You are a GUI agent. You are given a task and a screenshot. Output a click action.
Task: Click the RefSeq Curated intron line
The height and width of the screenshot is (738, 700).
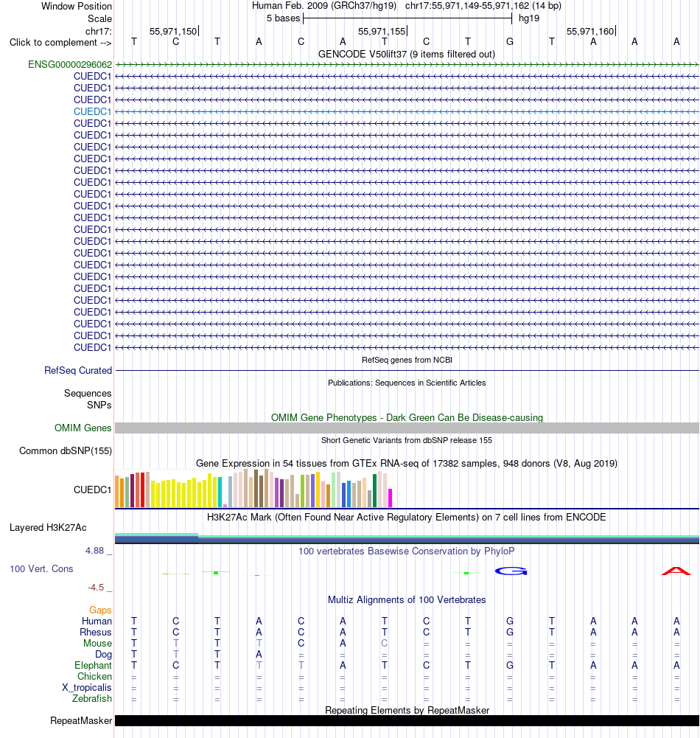(x=407, y=370)
